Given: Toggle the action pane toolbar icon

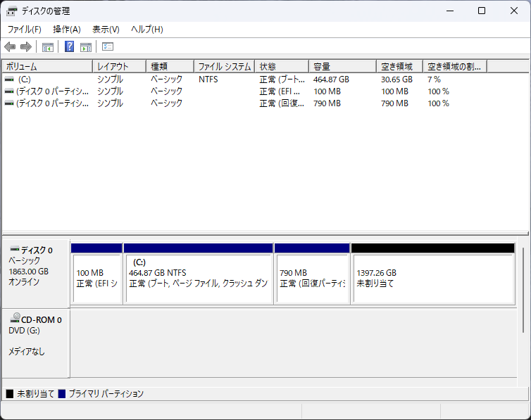Looking at the screenshot, I should point(86,47).
